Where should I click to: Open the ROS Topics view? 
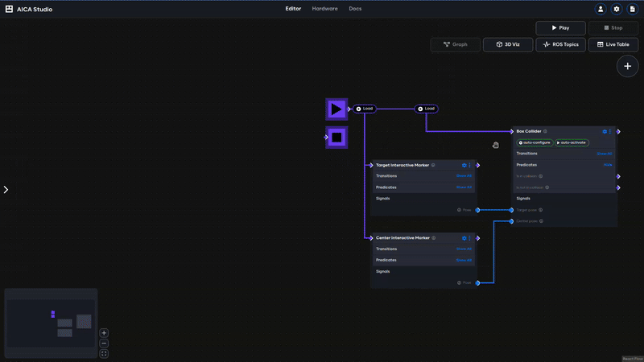560,44
